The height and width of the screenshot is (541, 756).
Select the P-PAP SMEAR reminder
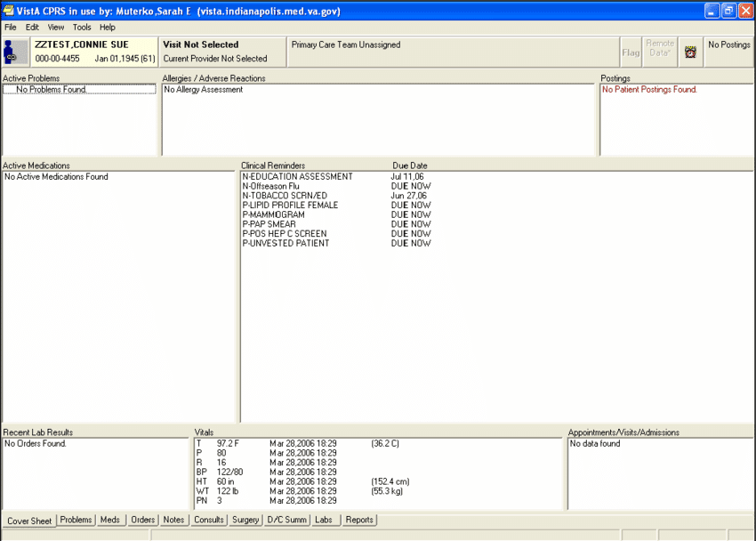[269, 224]
